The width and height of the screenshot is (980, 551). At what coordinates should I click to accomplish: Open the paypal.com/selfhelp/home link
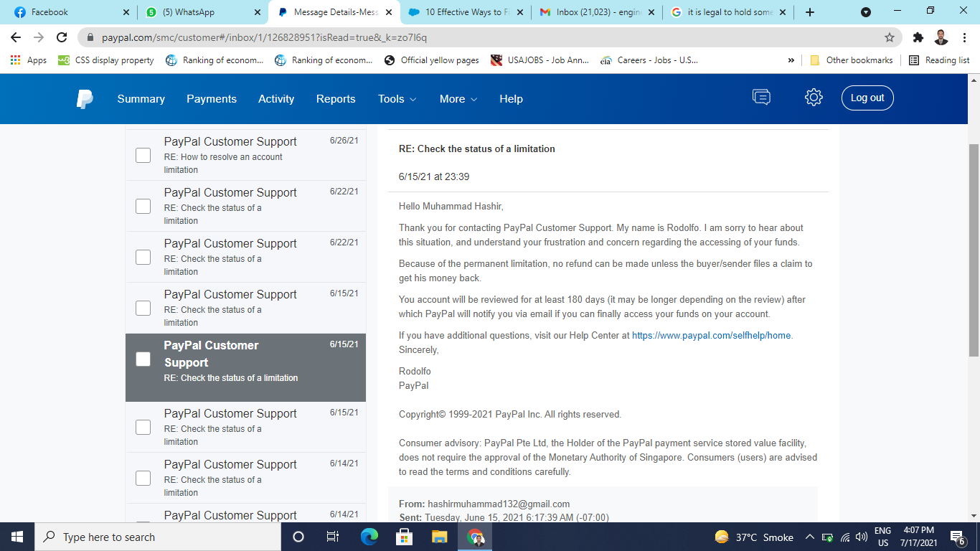[x=712, y=335]
